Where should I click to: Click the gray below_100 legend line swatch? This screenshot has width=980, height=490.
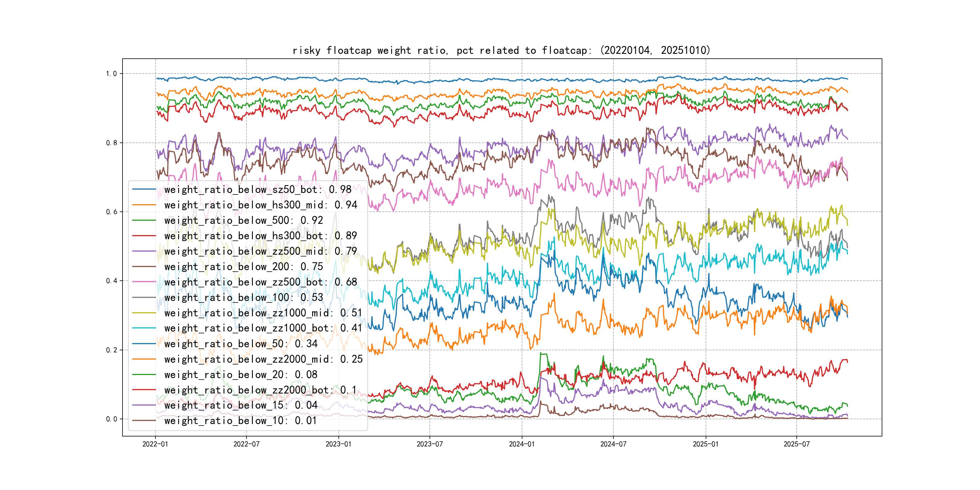click(144, 298)
